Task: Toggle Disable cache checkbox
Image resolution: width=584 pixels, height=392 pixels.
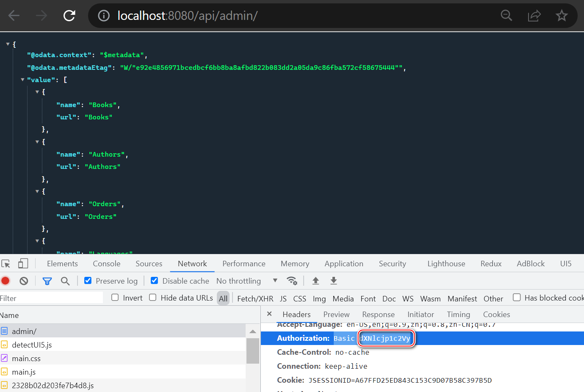Action: click(x=155, y=281)
